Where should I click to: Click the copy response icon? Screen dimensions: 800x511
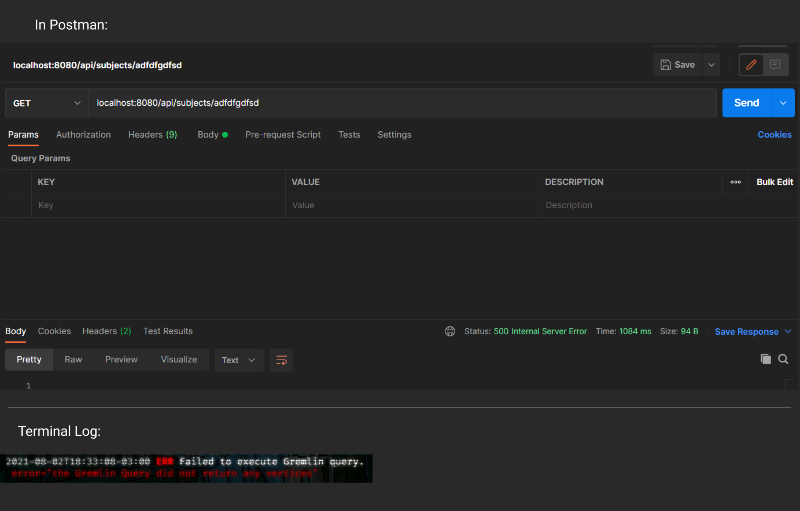(x=766, y=359)
